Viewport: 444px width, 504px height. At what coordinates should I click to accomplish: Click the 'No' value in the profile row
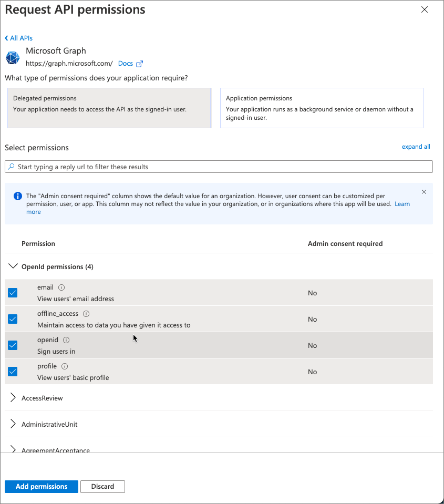[312, 372]
